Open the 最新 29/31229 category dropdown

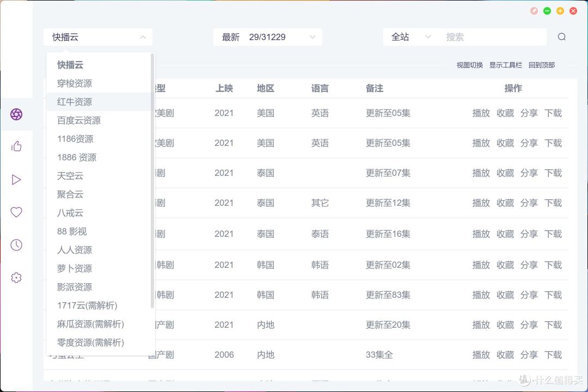268,37
